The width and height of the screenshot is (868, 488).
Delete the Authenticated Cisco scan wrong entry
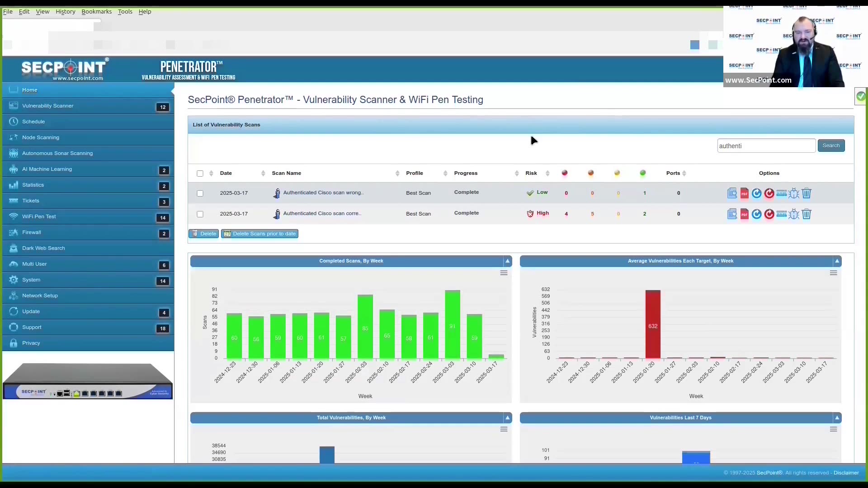tap(807, 193)
